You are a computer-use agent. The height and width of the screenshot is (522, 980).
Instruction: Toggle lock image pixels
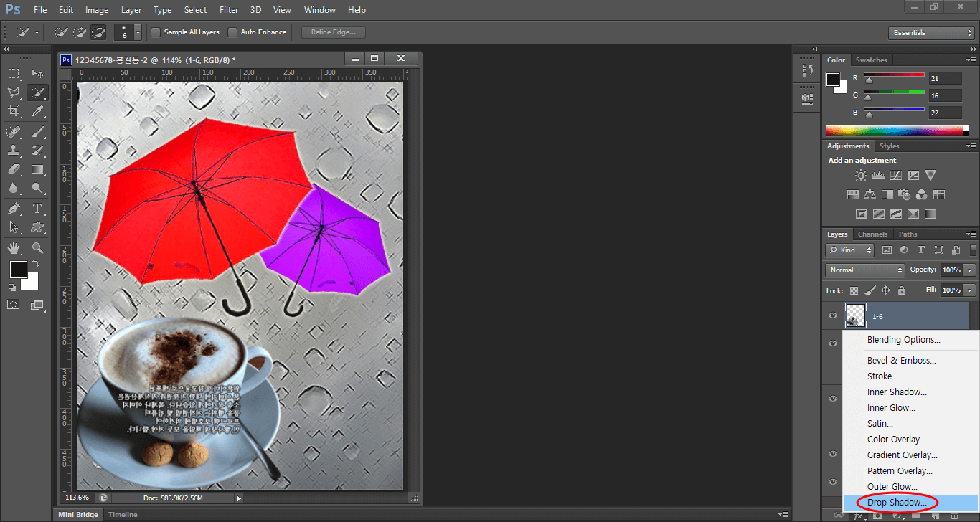870,290
